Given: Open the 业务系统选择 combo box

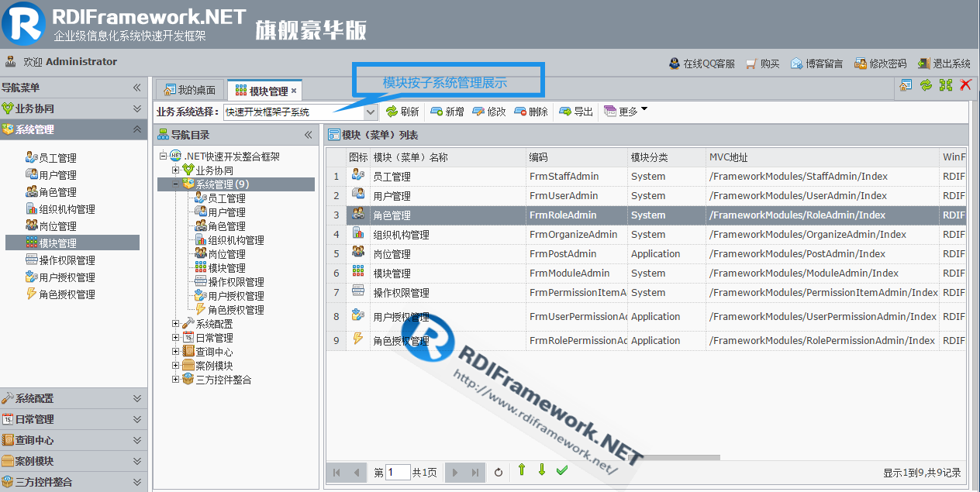Looking at the screenshot, I should coord(300,112).
